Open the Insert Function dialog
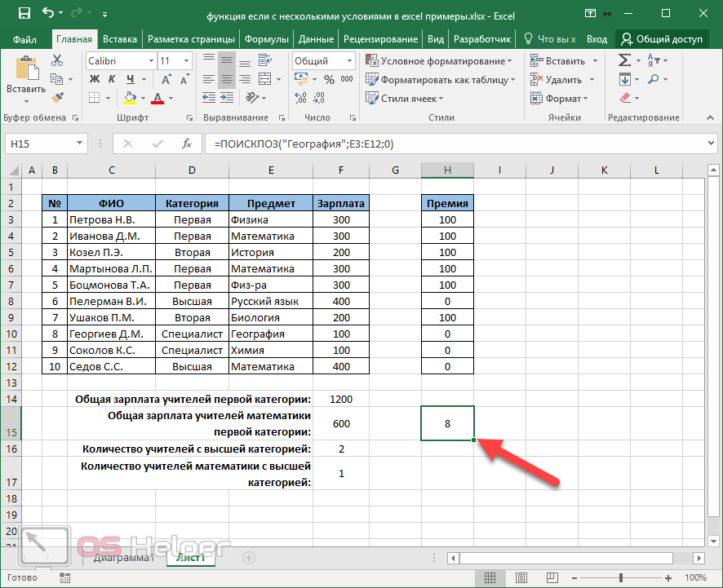The height and width of the screenshot is (588, 723). 187,144
